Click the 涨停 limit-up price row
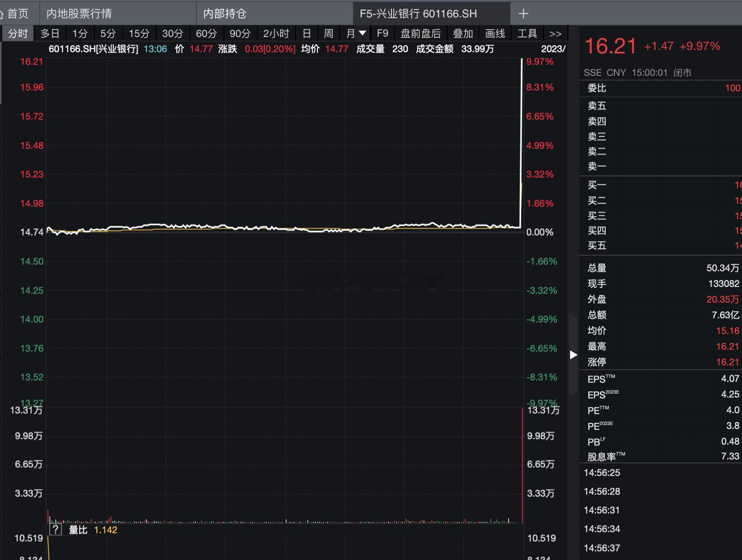Viewport: 742px width, 560px height. [661, 362]
